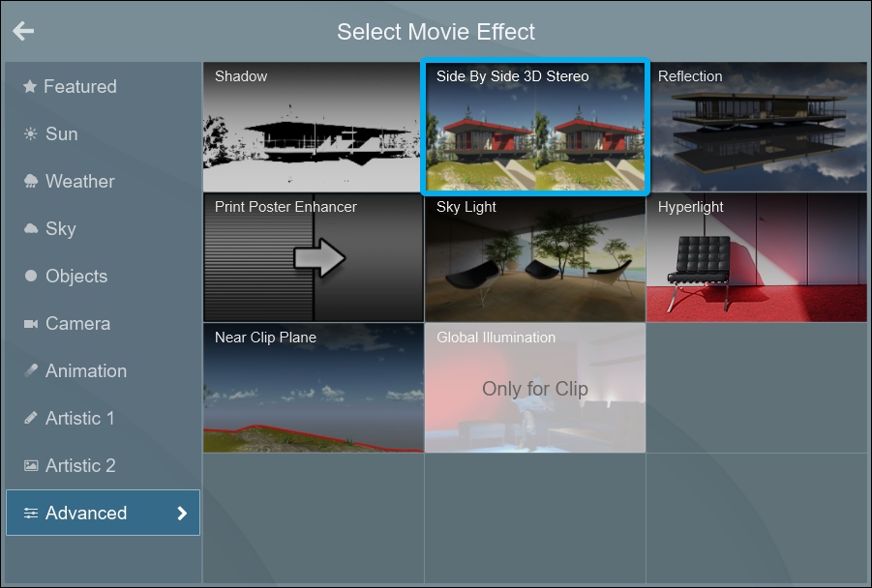The height and width of the screenshot is (588, 872).
Task: Click the Sun category icon
Action: coord(31,134)
